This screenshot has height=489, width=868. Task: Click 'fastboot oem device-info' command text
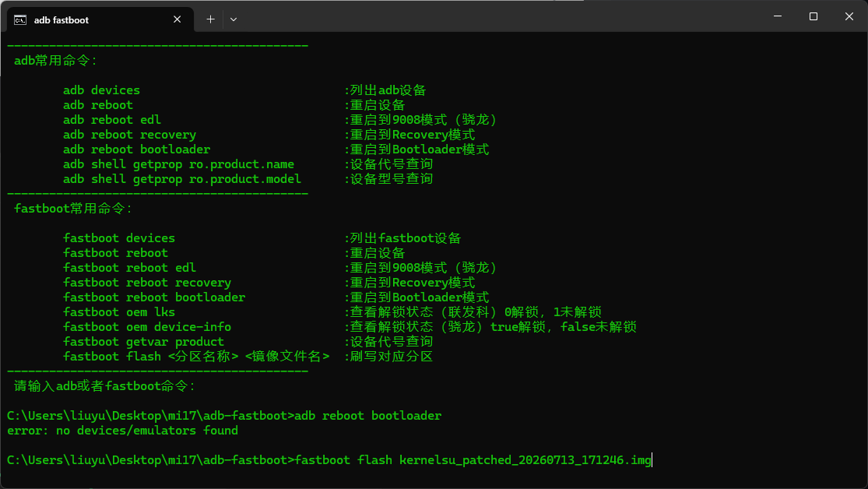(x=147, y=327)
